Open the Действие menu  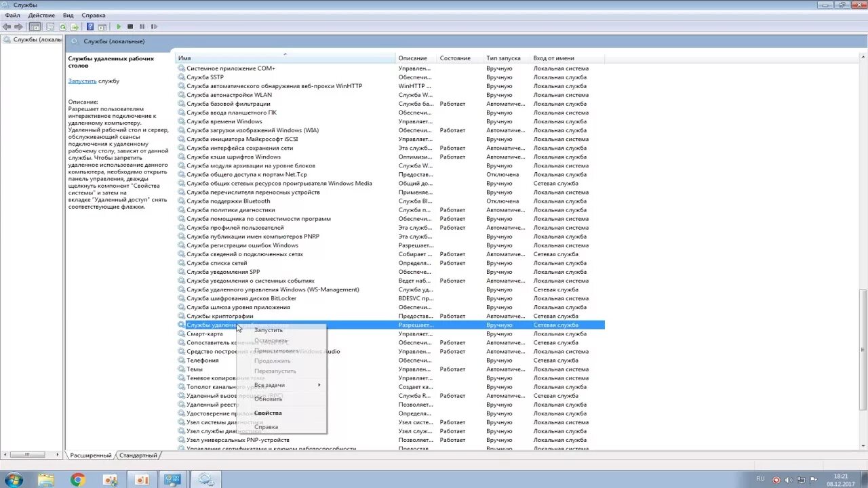pos(41,15)
